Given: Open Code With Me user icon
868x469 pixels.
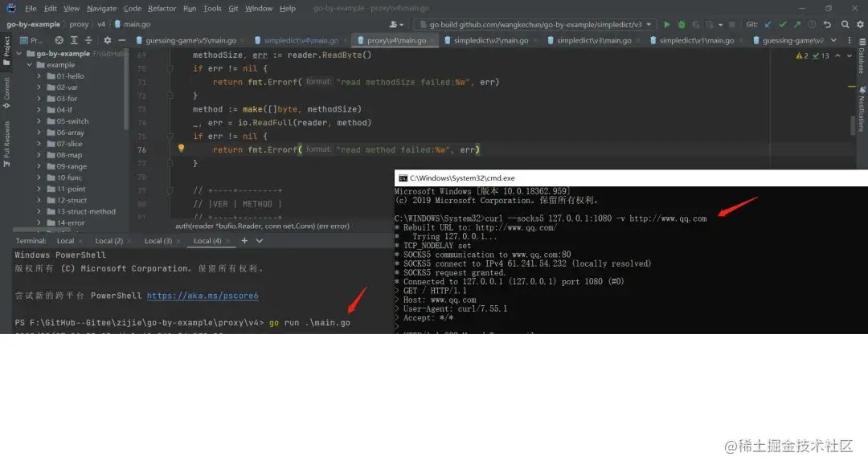Looking at the screenshot, I should pos(395,24).
